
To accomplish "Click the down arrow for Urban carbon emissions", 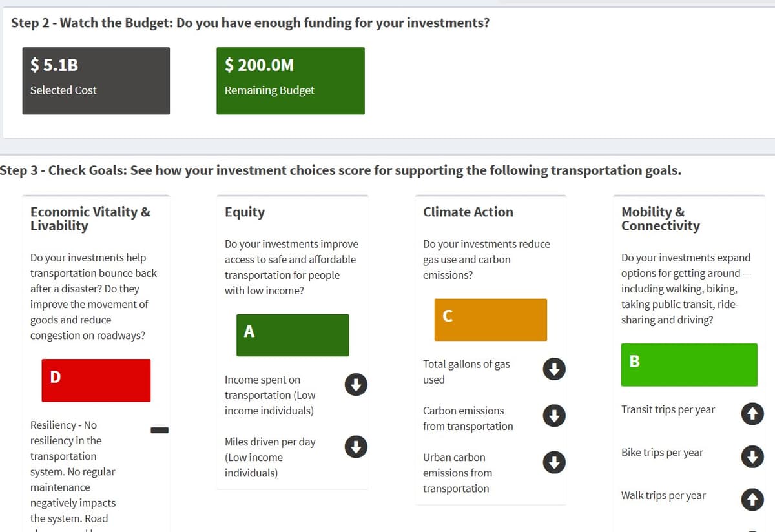I will click(x=553, y=462).
